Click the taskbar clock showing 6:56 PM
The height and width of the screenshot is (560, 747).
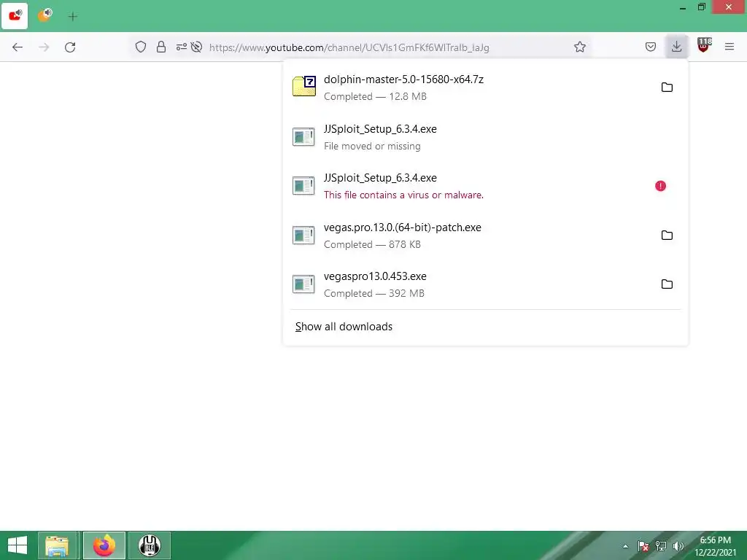(715, 546)
